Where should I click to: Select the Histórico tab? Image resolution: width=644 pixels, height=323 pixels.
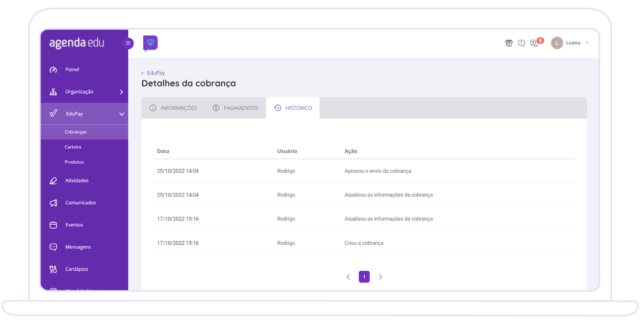[x=293, y=108]
